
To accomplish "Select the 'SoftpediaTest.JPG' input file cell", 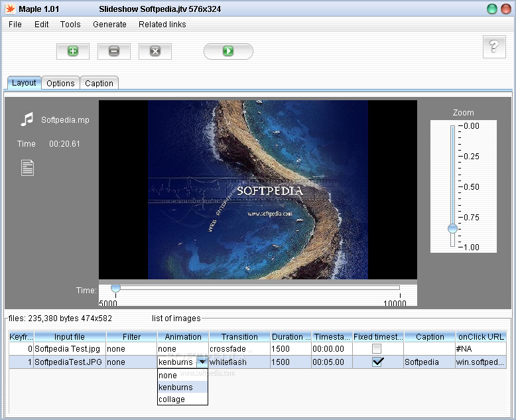I will (x=70, y=362).
